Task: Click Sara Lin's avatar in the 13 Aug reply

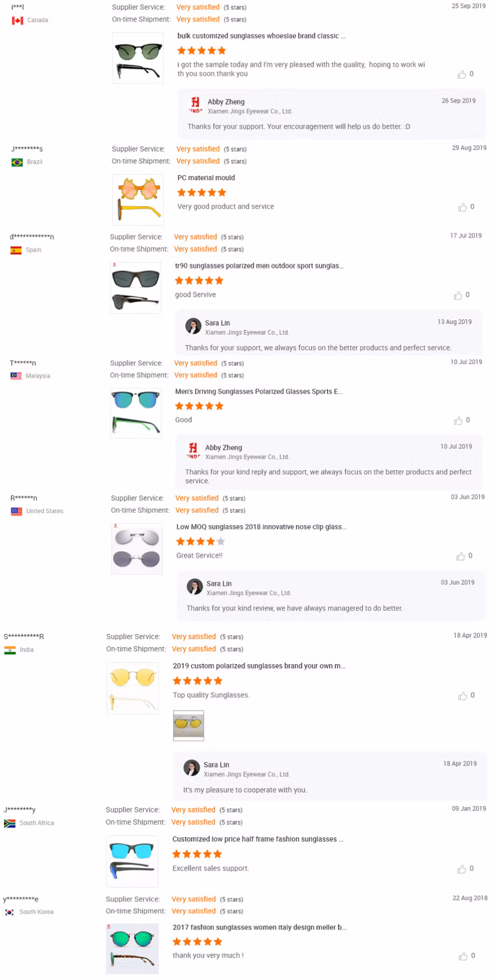Action: (x=193, y=326)
